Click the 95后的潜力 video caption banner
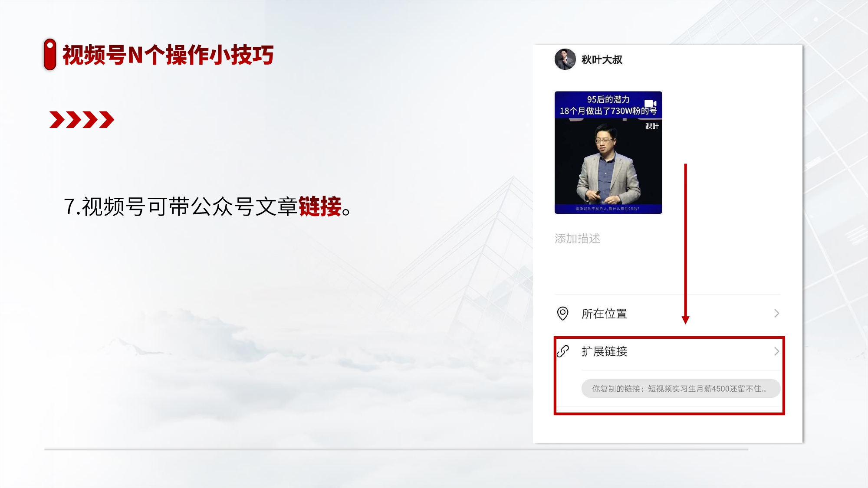This screenshot has width=868, height=488. 608,105
